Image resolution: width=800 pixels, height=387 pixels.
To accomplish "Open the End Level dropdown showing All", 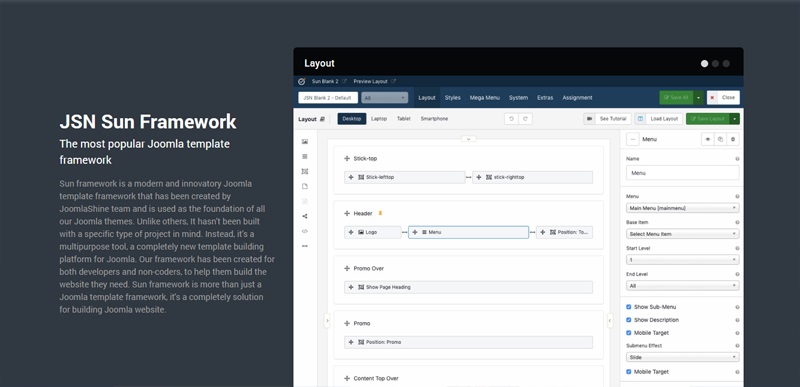I will click(683, 286).
